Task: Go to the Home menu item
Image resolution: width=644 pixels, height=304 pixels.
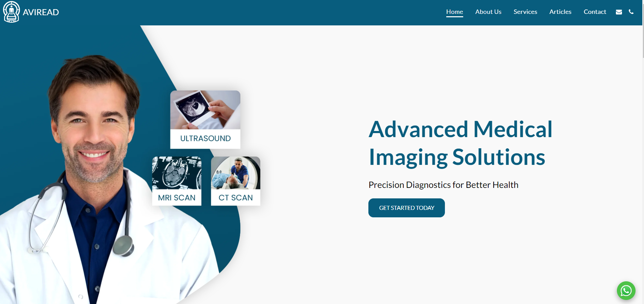Action: click(454, 12)
